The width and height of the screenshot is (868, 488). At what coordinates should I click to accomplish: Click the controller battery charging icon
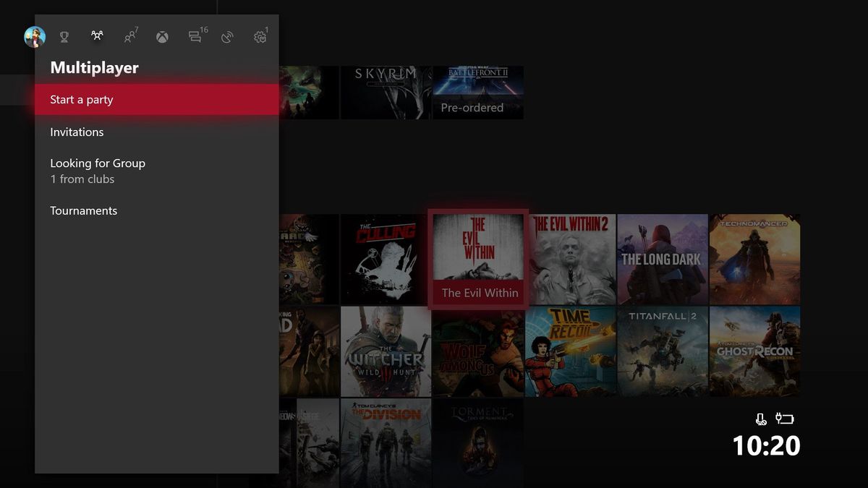(x=784, y=418)
